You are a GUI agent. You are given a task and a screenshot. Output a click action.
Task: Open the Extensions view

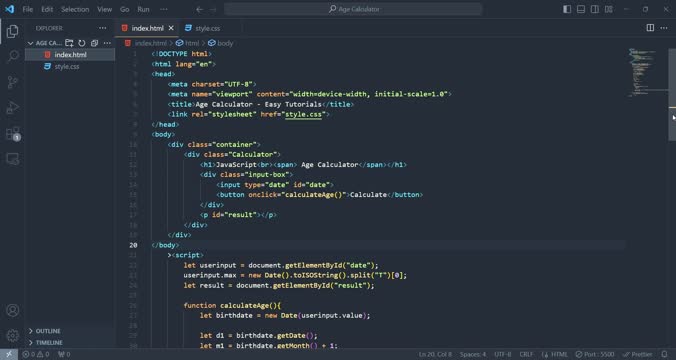pos(13,133)
